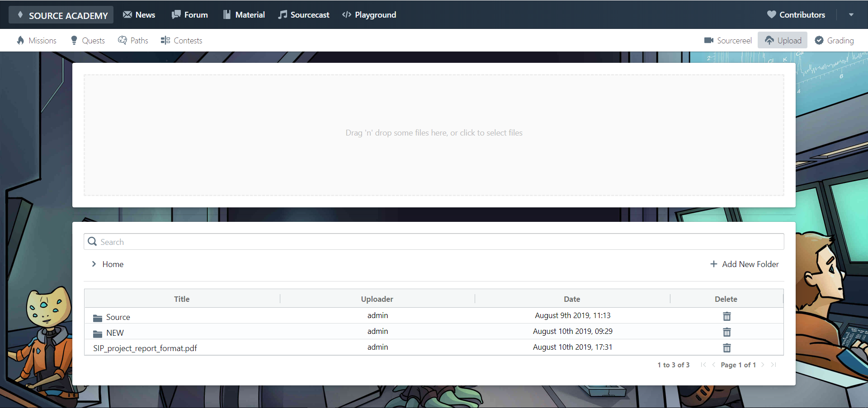Focus the Search input field
This screenshot has width=868, height=408.
pyautogui.click(x=434, y=242)
